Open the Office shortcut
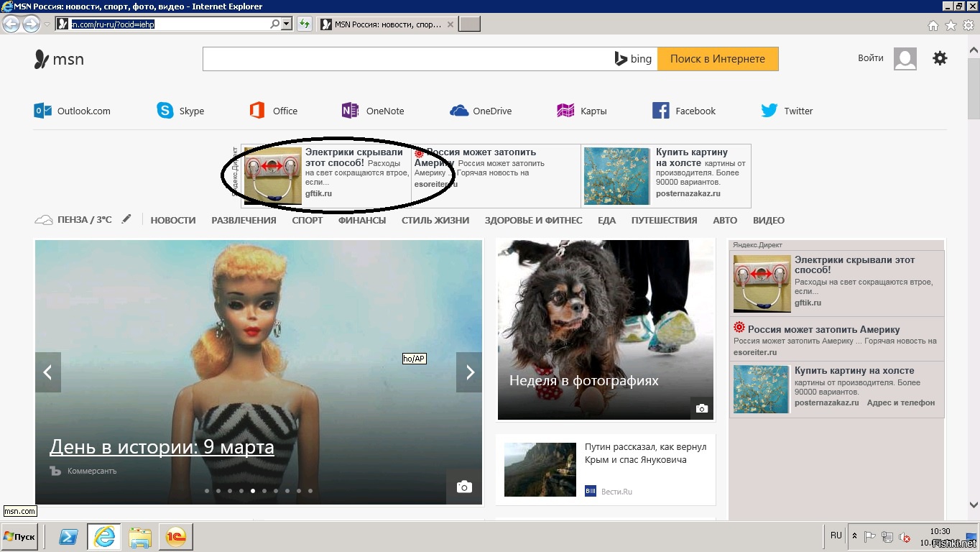The image size is (980, 552). pyautogui.click(x=273, y=111)
